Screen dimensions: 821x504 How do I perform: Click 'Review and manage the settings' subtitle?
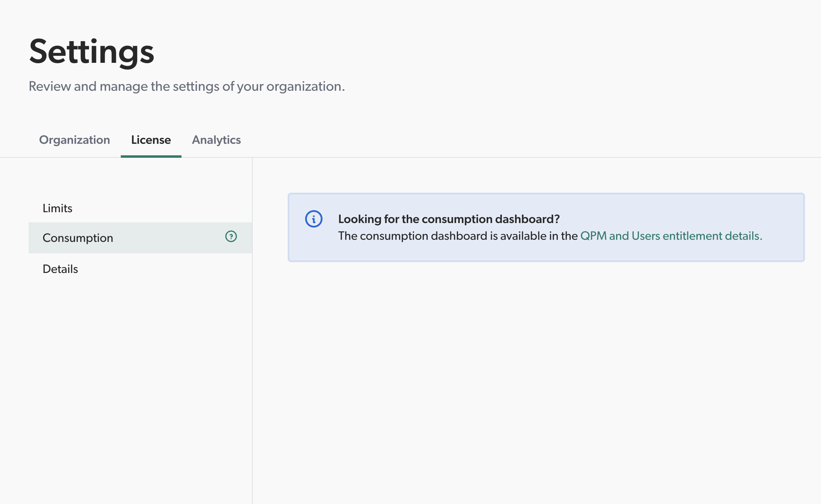tap(187, 86)
